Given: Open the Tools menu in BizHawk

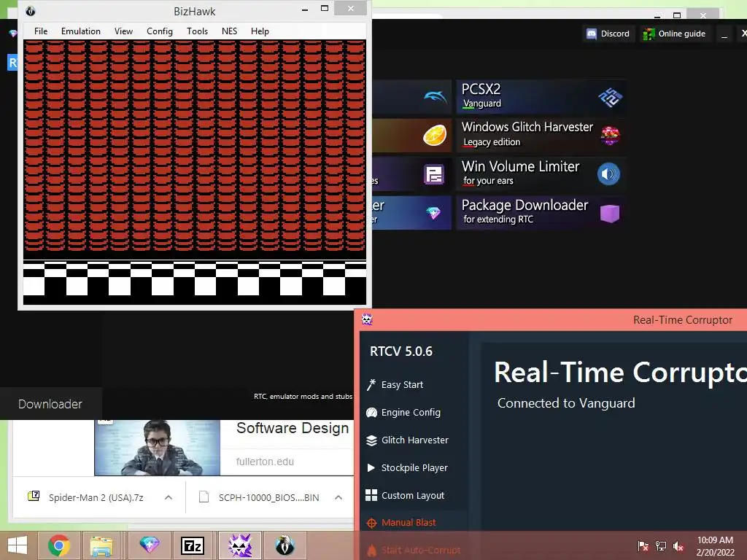Looking at the screenshot, I should click(x=197, y=31).
